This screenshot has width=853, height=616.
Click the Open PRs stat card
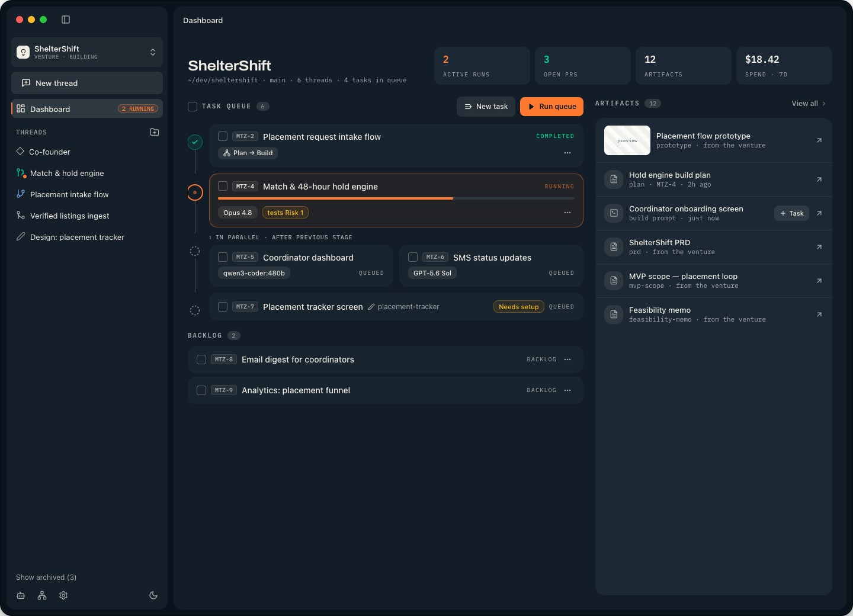pyautogui.click(x=583, y=66)
